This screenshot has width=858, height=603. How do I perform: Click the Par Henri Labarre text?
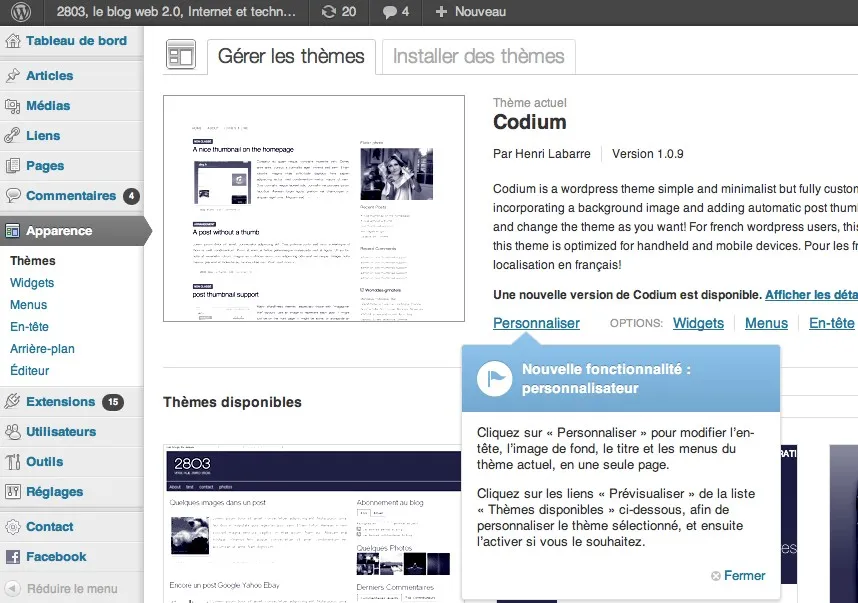coord(542,154)
